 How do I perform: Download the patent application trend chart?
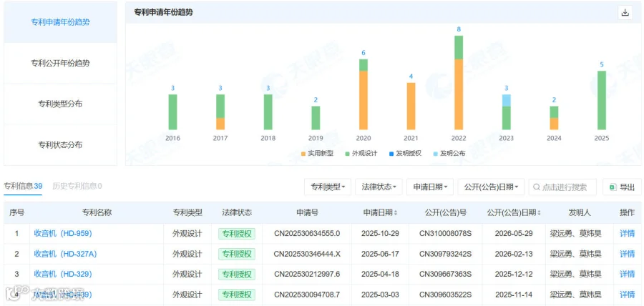click(625, 13)
